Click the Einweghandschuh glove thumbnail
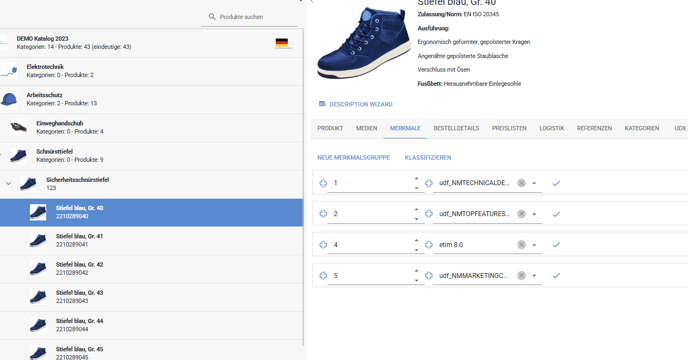 pyautogui.click(x=18, y=128)
